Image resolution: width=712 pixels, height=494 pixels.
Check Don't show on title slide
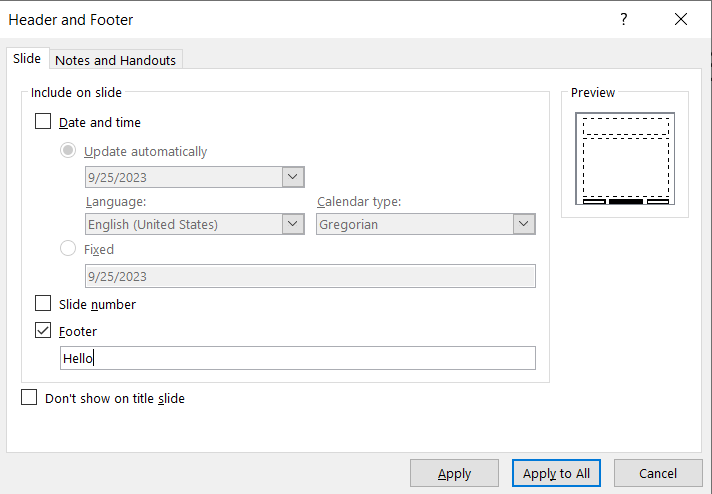(29, 397)
